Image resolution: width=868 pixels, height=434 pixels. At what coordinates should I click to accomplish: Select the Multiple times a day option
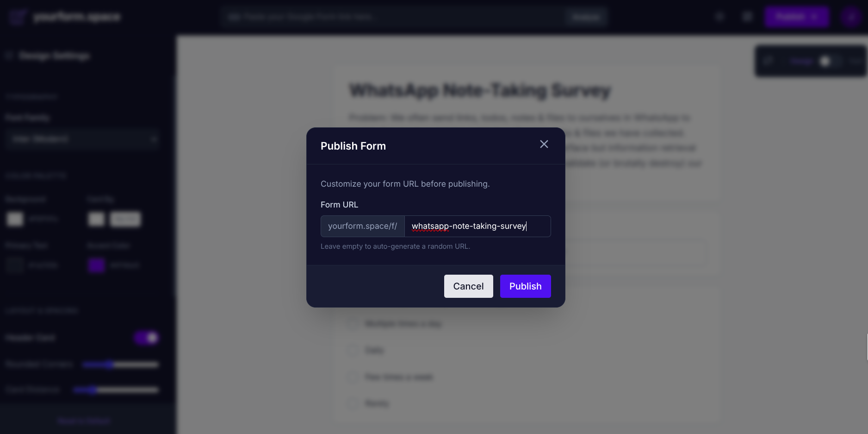352,324
